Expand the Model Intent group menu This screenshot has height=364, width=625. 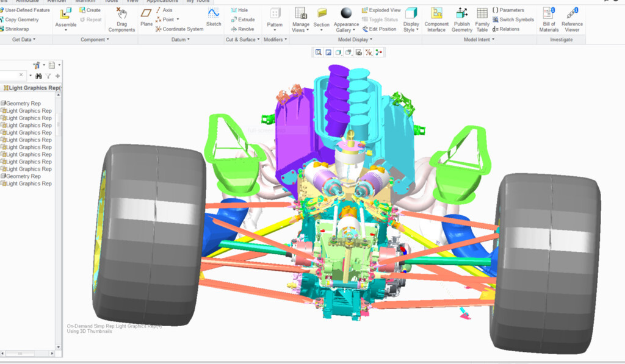click(479, 40)
